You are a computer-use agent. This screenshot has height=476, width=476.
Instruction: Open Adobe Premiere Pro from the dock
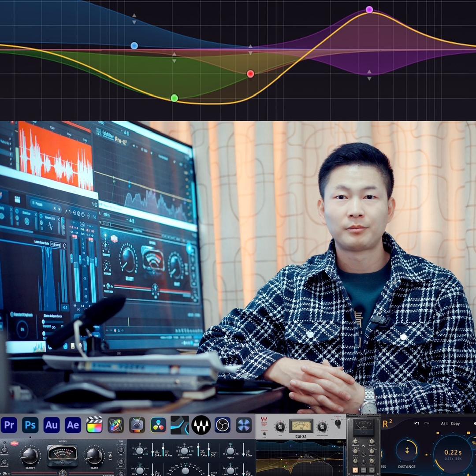tap(9, 425)
